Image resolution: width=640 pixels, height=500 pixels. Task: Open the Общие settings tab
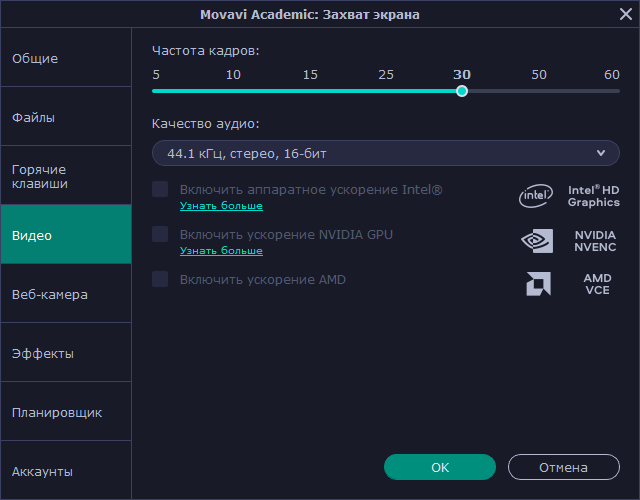point(66,58)
